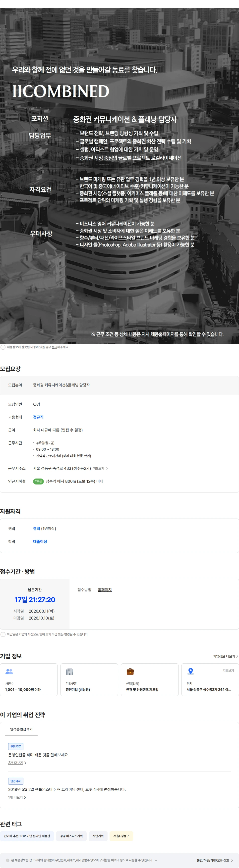Image resolution: width=239 pixels, height=868 pixels.
Task: Click the building icon in 기업구분 card
Action: click(69, 672)
